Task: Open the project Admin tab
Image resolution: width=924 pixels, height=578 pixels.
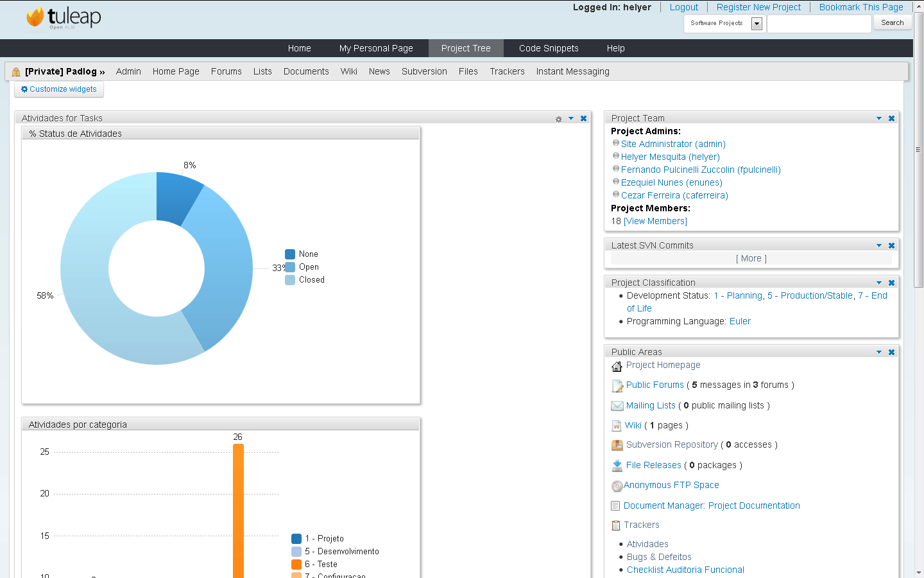Action: pyautogui.click(x=128, y=71)
